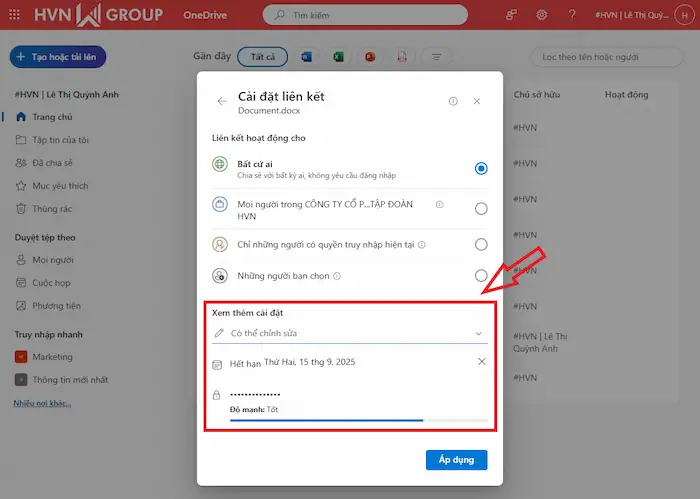Open the network connections icon in header
Screen dimensions: 700x499
(x=511, y=15)
